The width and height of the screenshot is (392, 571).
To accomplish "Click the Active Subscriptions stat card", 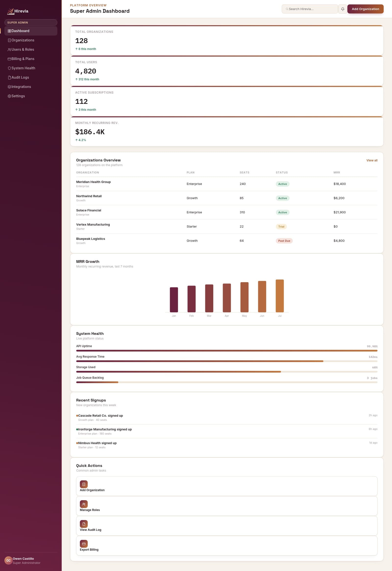I will pos(227,101).
